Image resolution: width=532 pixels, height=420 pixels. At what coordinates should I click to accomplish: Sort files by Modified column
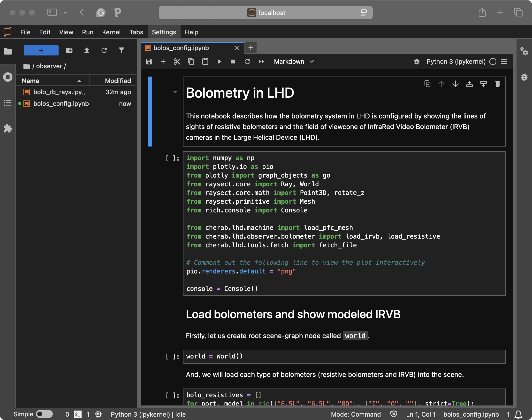pyautogui.click(x=113, y=81)
